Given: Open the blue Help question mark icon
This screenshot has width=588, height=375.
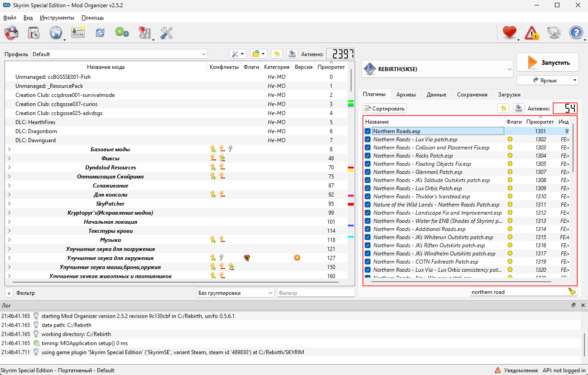Looking at the screenshot, I should point(576,33).
